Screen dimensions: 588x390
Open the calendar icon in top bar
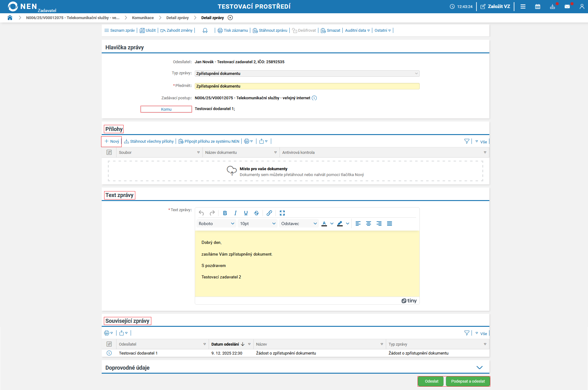coord(537,6)
